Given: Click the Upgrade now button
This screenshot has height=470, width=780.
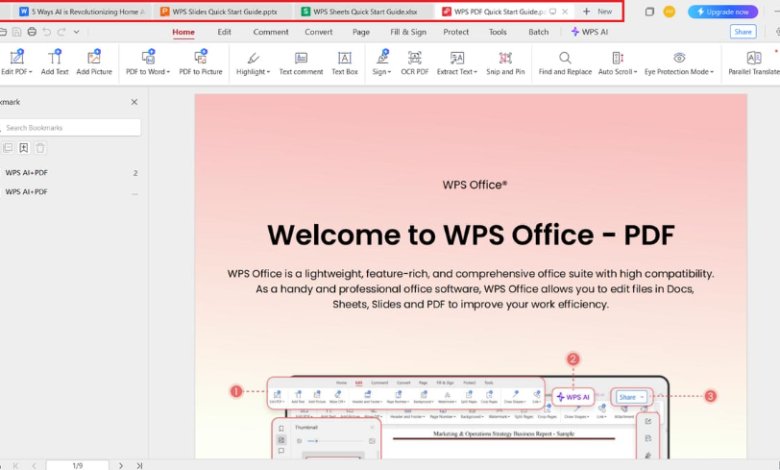Looking at the screenshot, I should 723,11.
